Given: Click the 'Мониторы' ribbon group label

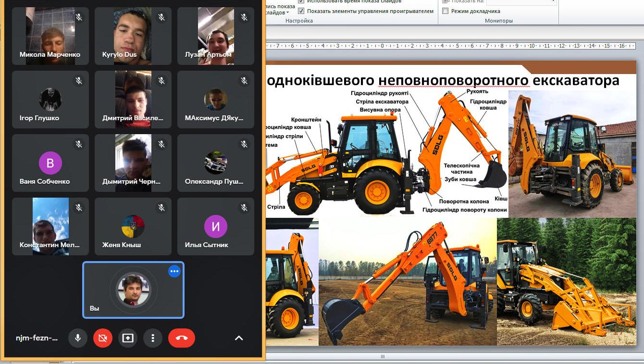Looking at the screenshot, I should (x=499, y=21).
